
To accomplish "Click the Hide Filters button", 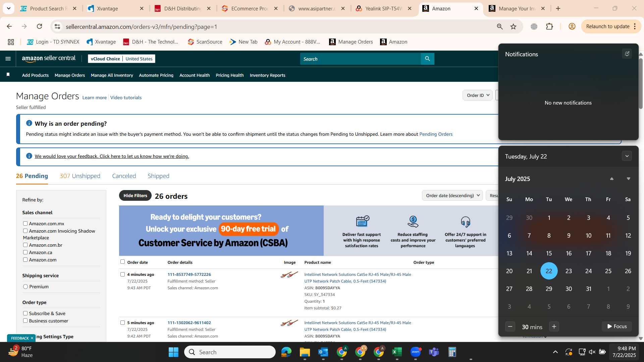I will [135, 195].
